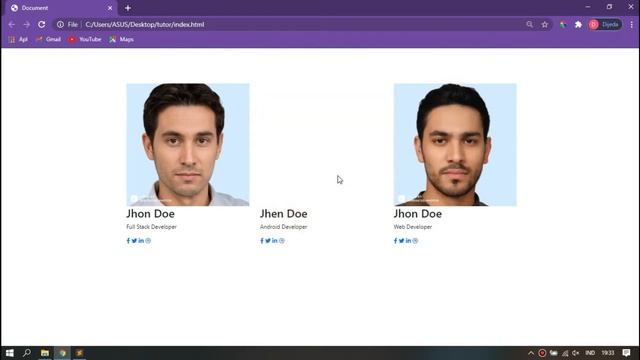The image size is (640, 360).
Task: Open Windows notification center
Action: 627,353
